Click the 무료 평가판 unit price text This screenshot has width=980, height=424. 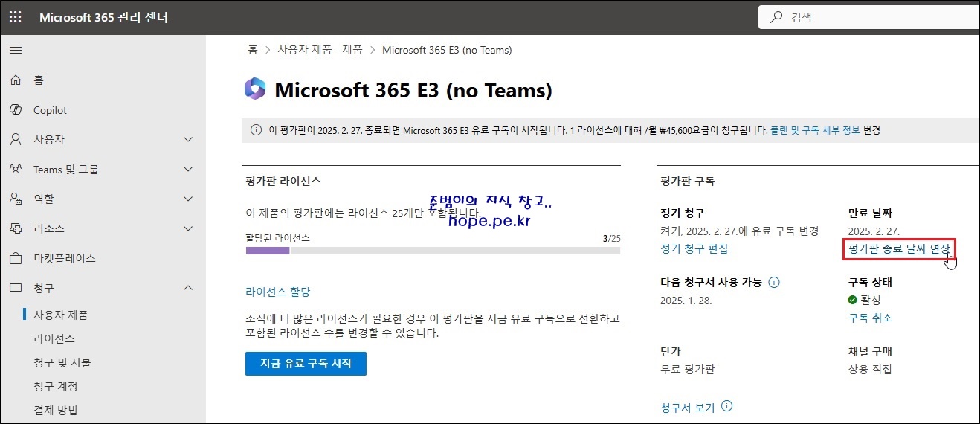click(688, 369)
